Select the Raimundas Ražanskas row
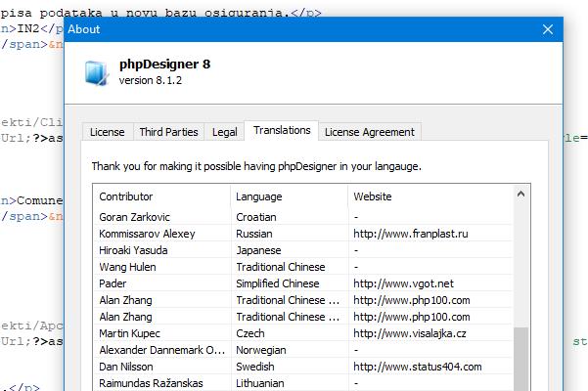Image resolution: width=588 pixels, height=391 pixels. click(x=302, y=383)
